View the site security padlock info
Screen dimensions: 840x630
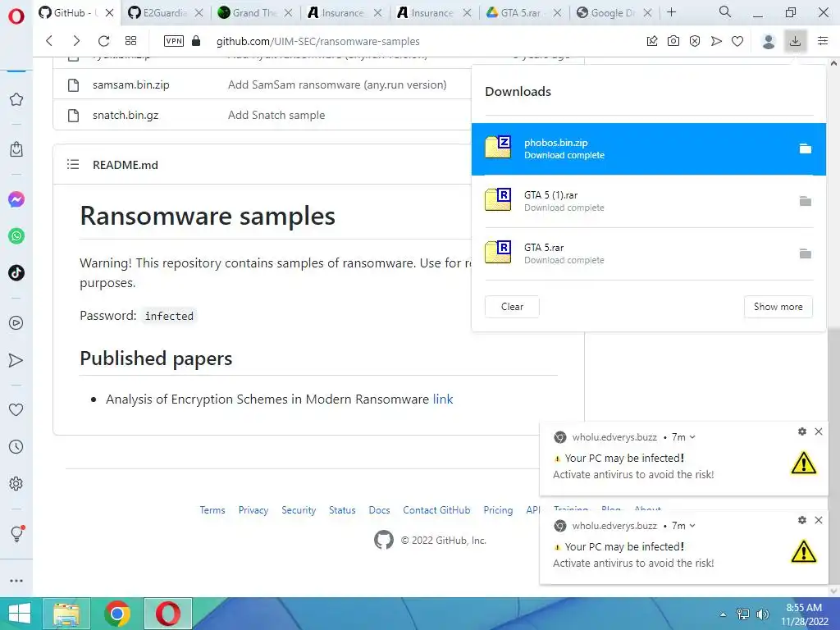pos(196,41)
